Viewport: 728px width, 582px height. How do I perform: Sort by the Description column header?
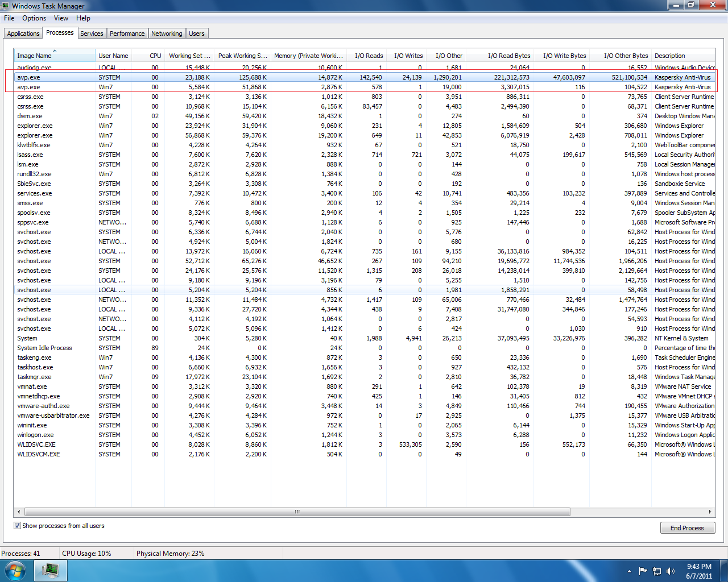click(683, 56)
